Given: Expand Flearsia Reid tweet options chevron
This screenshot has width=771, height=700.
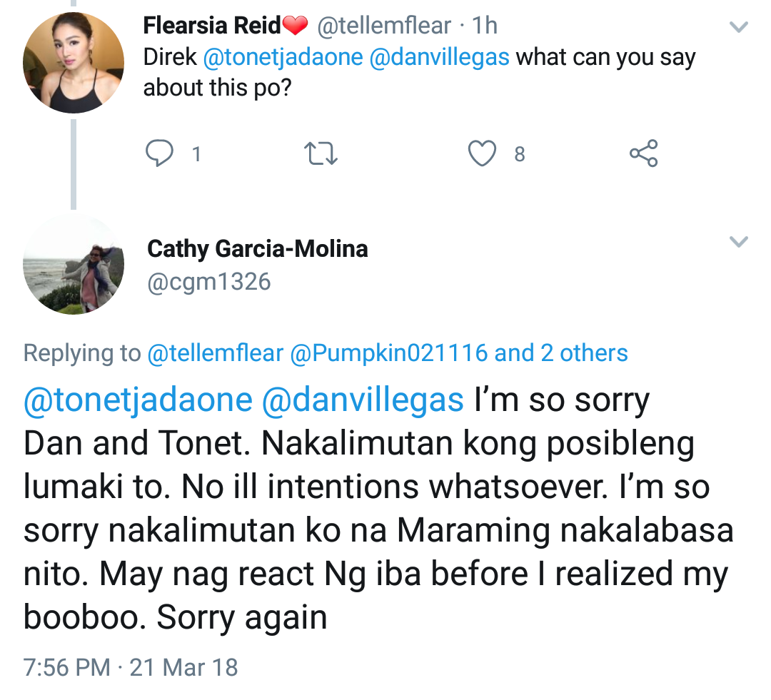Looking at the screenshot, I should 738,28.
